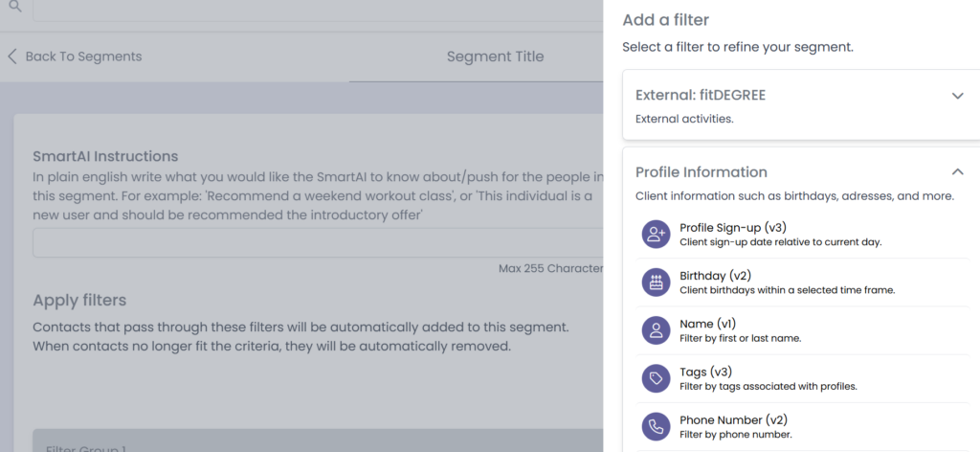Choose the Name (v1) filter option

tap(708, 324)
